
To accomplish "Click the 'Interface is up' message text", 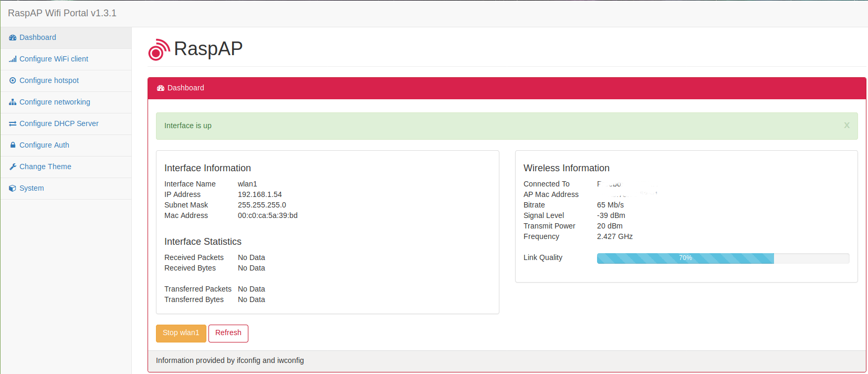I will (x=188, y=126).
